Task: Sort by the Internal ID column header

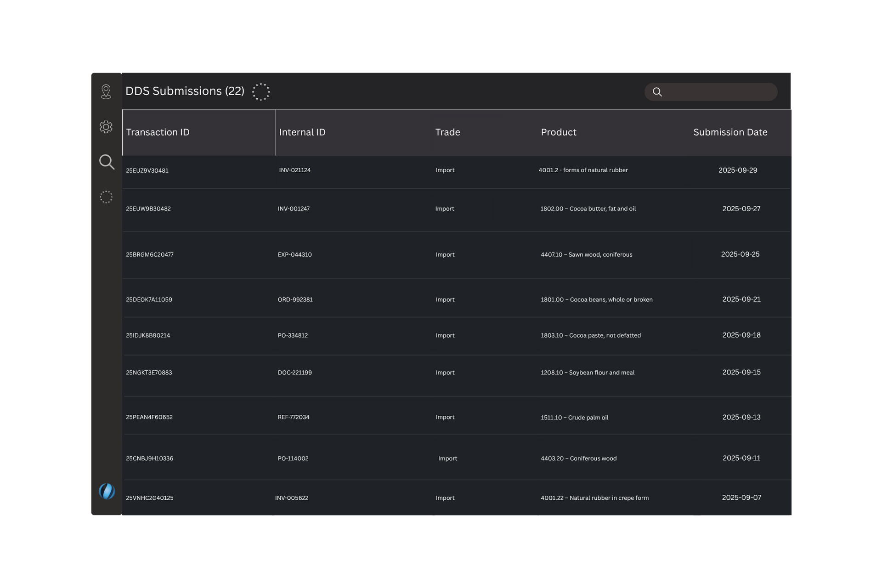Action: [302, 132]
